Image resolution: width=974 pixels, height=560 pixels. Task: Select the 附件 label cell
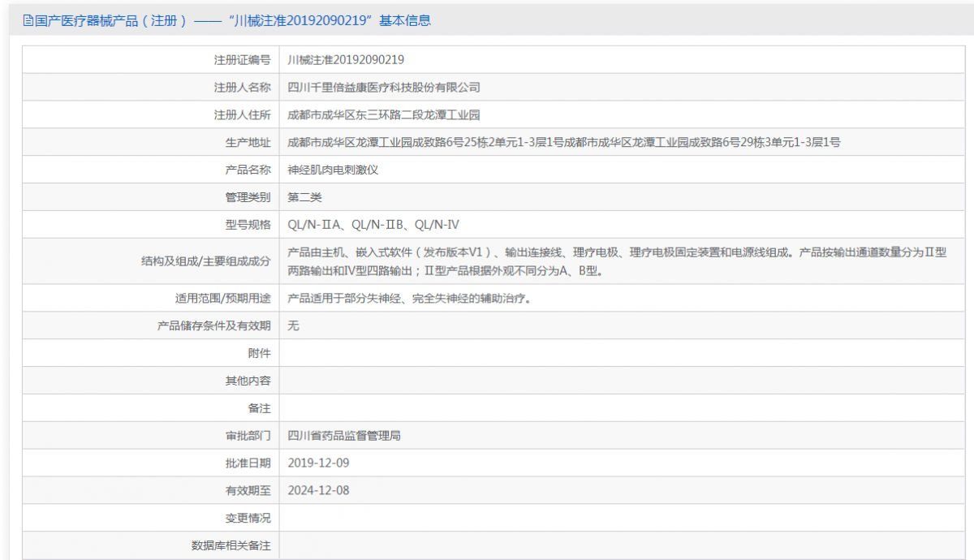[151, 353]
